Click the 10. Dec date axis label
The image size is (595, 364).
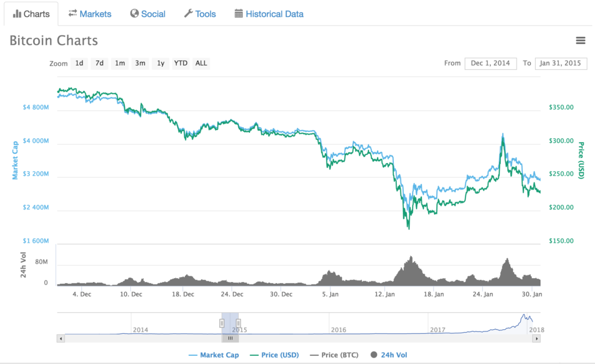(x=131, y=294)
